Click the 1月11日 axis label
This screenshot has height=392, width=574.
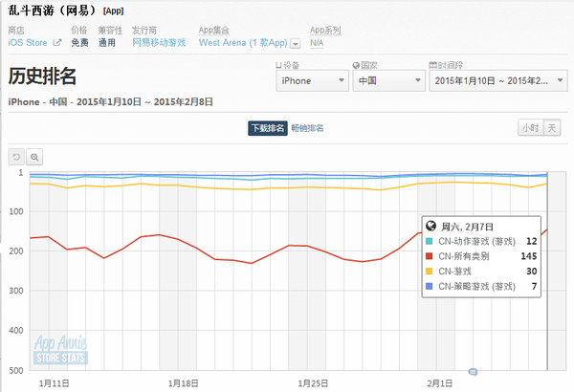(54, 383)
